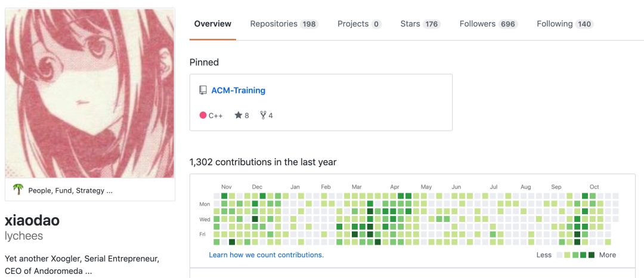Click 'Learn how we count contributions' link
Screen dimensions: 644x278
pyautogui.click(x=266, y=255)
